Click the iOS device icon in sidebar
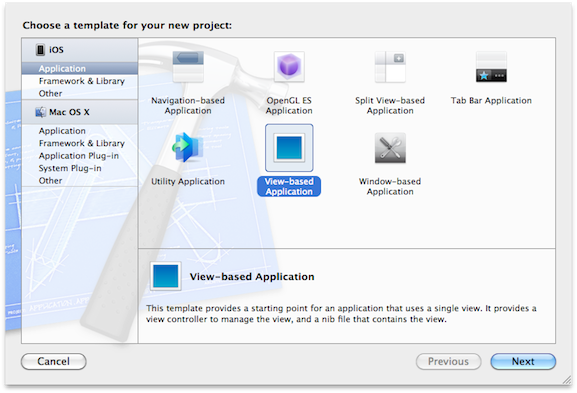 click(x=40, y=50)
